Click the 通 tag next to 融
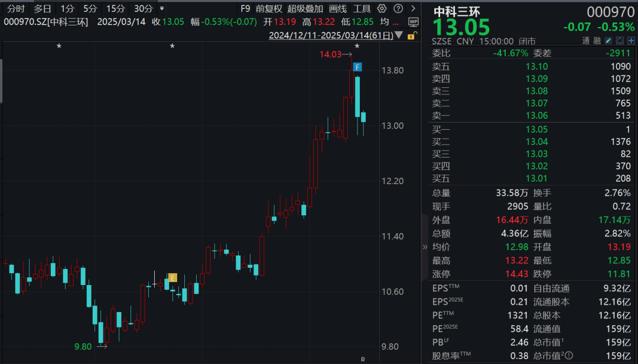The height and width of the screenshot is (364, 638). tap(585, 41)
